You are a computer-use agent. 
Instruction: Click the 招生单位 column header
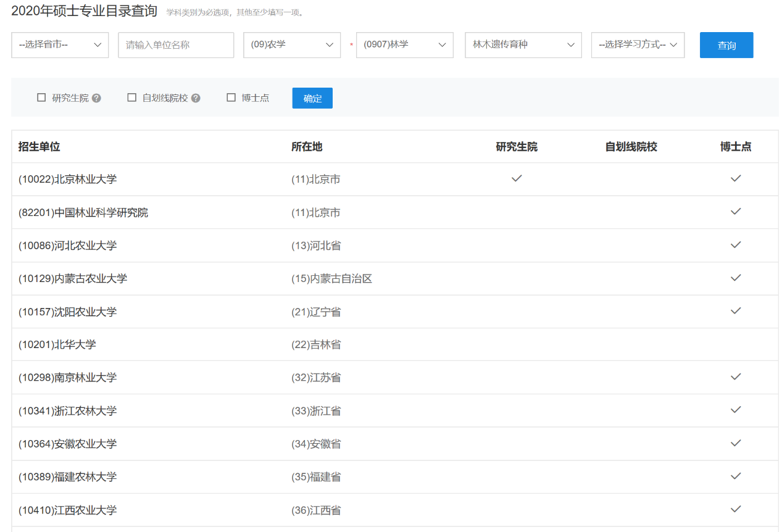tap(40, 147)
